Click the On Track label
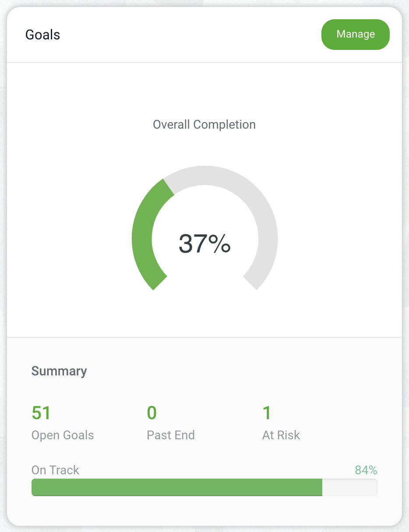Image resolution: width=409 pixels, height=532 pixels. [x=55, y=470]
